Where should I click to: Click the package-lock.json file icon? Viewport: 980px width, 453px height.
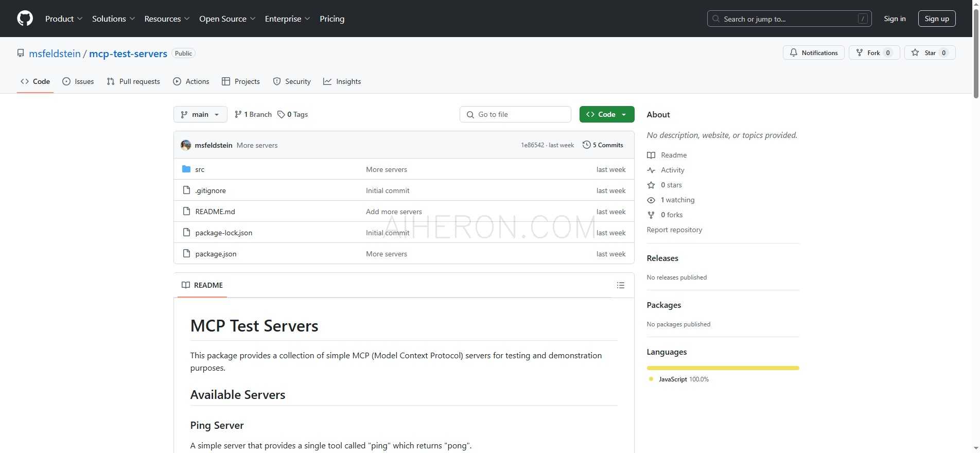[x=186, y=232]
